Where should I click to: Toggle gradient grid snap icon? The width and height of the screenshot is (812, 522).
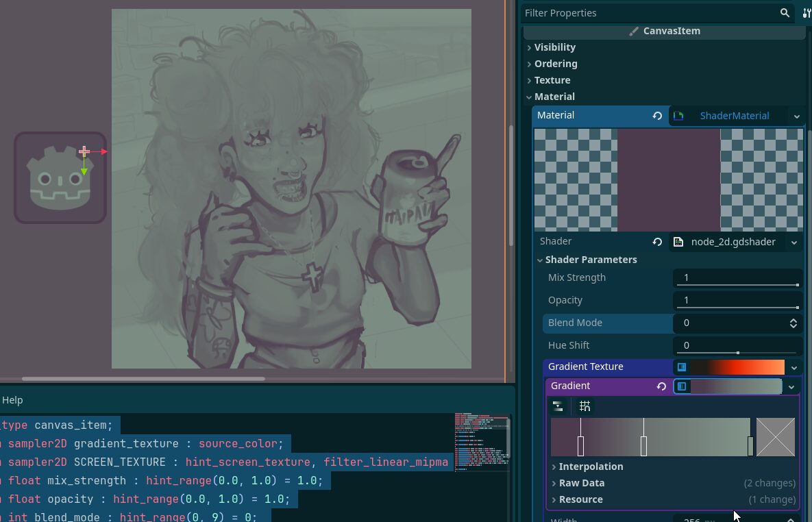click(585, 406)
